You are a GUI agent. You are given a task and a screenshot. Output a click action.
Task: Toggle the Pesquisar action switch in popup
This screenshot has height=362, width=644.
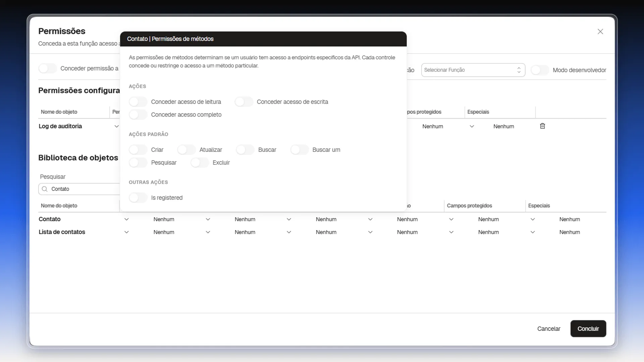[138, 163]
